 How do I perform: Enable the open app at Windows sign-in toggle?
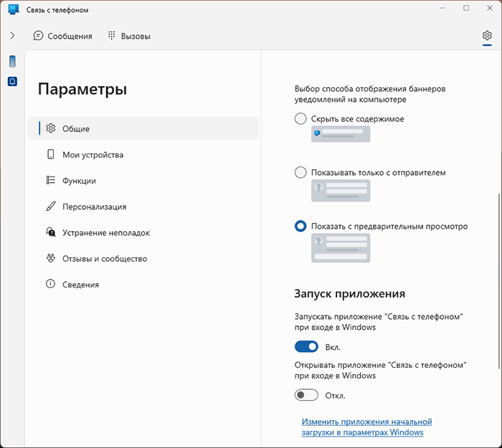tap(306, 395)
